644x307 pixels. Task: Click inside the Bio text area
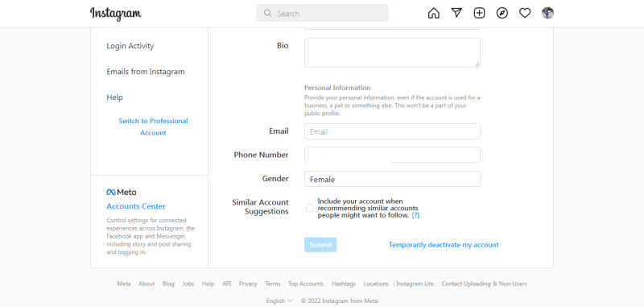click(x=392, y=52)
